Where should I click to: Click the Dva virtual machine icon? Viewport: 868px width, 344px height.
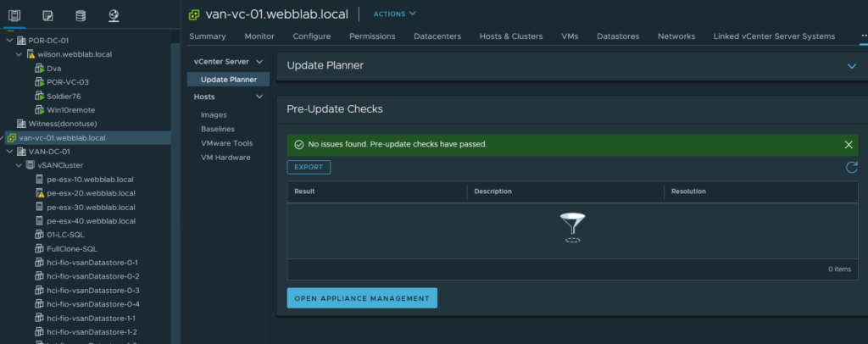39,69
